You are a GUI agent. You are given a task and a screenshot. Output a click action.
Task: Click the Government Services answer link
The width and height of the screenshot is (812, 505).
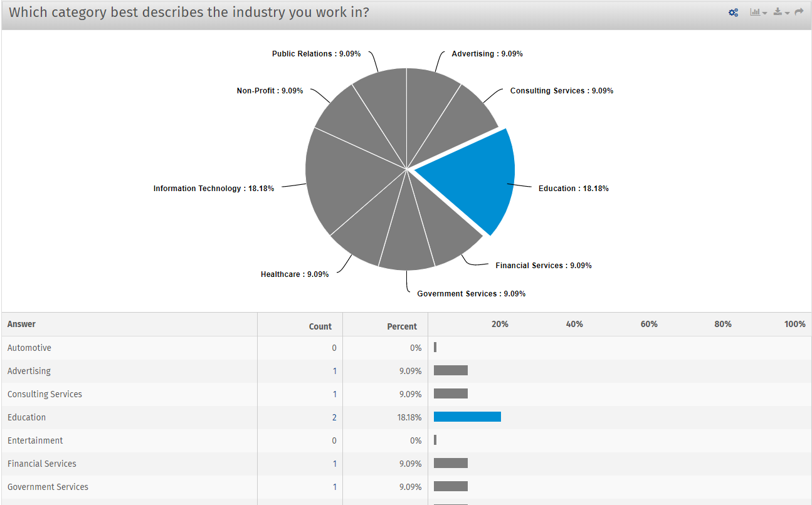[47, 487]
